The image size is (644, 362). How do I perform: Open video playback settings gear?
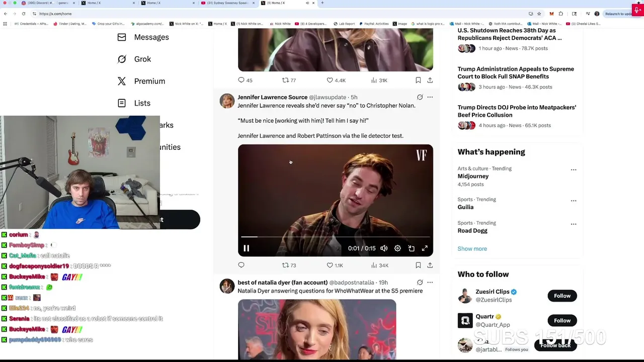tap(397, 248)
